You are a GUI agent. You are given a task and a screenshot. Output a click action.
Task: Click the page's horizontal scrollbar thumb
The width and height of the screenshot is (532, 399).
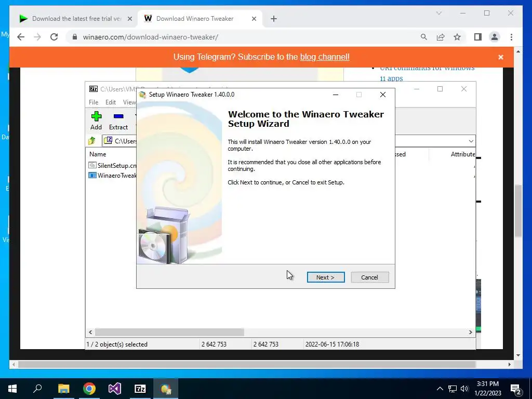pos(247,364)
